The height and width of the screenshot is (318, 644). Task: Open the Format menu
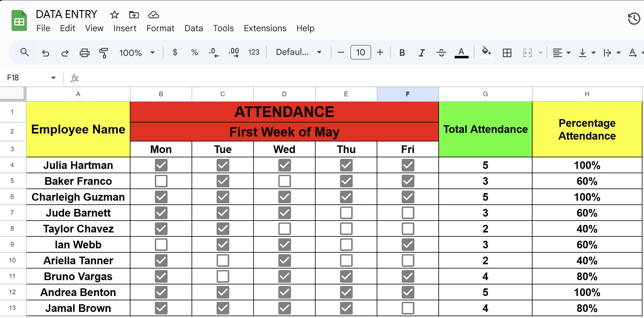pyautogui.click(x=160, y=28)
